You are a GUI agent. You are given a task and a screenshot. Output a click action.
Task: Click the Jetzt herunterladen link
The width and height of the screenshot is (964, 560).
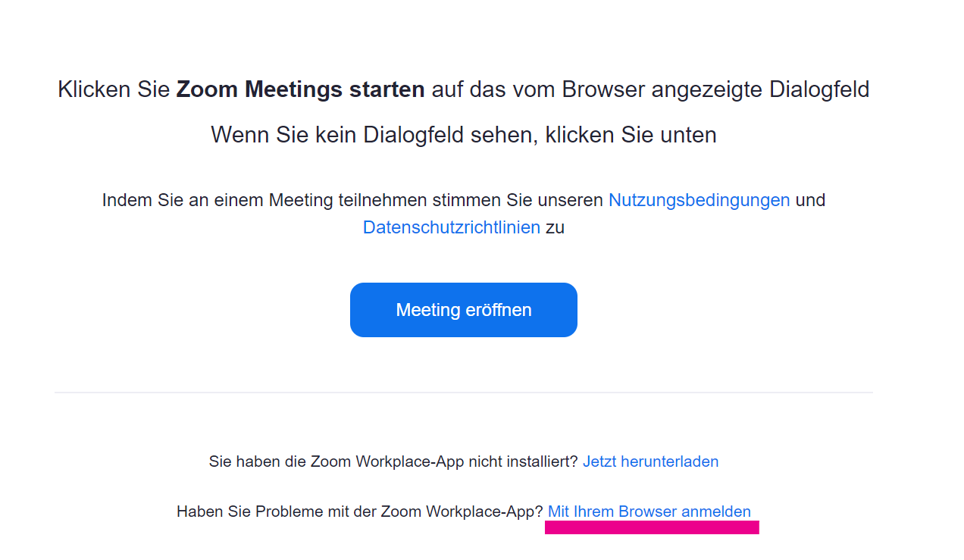pos(650,461)
